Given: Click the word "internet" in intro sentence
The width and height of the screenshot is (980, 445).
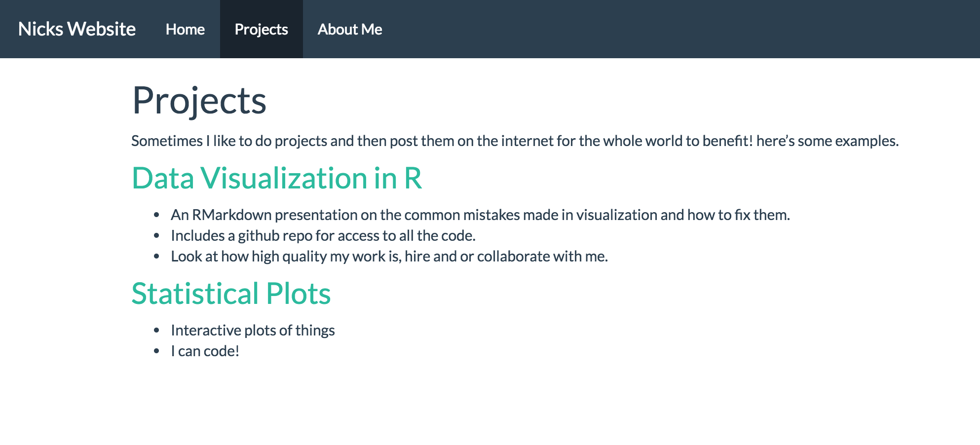Looking at the screenshot, I should coord(527,141).
